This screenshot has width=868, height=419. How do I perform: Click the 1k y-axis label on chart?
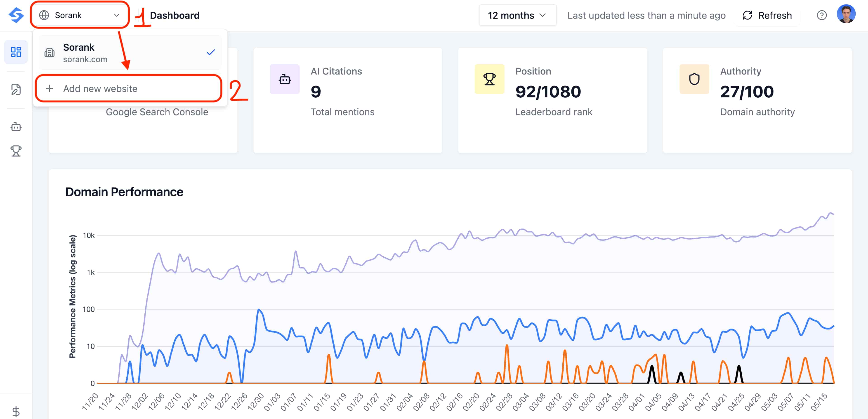click(91, 273)
